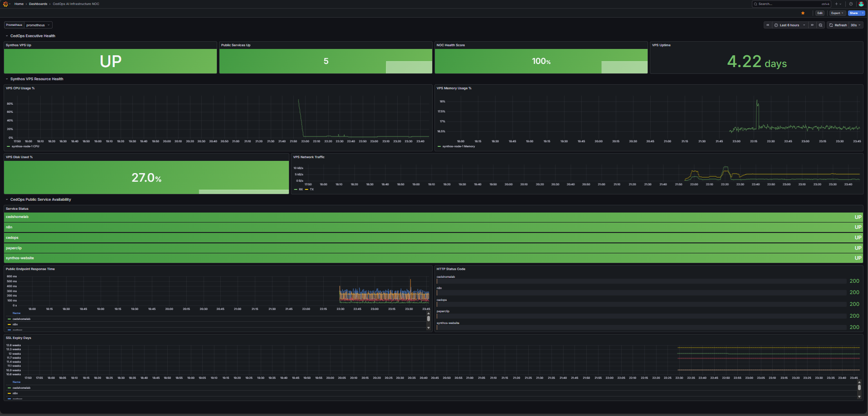Click the Prometheus variable label
The width and height of the screenshot is (868, 416).
(x=14, y=25)
